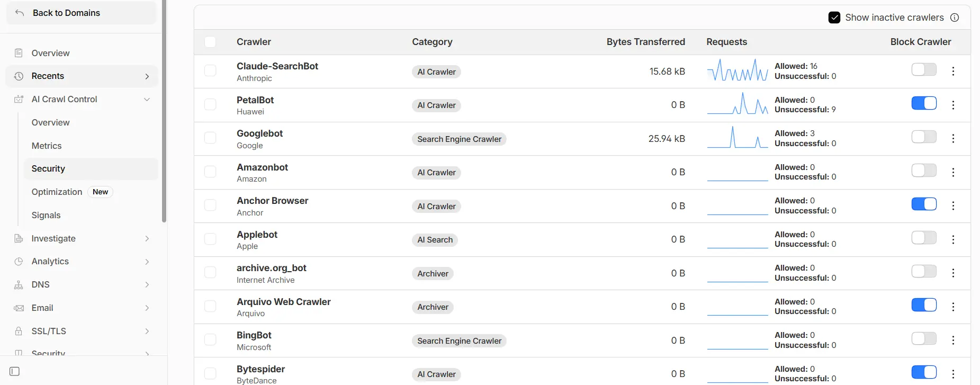Click the Overview document icon in sidebar
This screenshot has width=980, height=385.
(x=19, y=53)
